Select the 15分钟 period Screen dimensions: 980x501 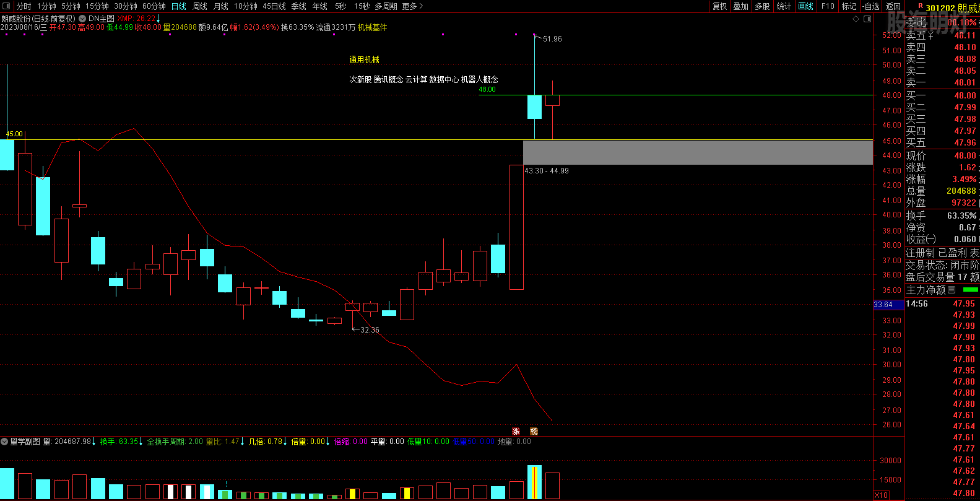click(x=97, y=6)
